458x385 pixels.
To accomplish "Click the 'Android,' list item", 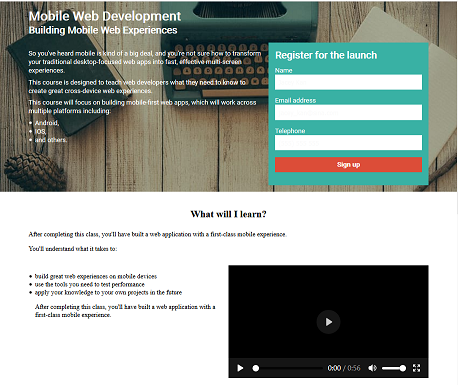I will tap(47, 123).
